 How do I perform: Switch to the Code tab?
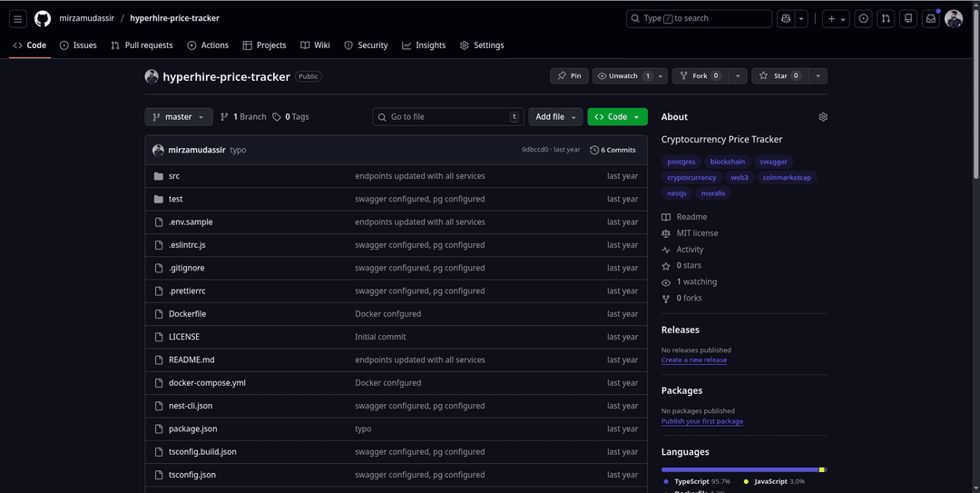30,45
